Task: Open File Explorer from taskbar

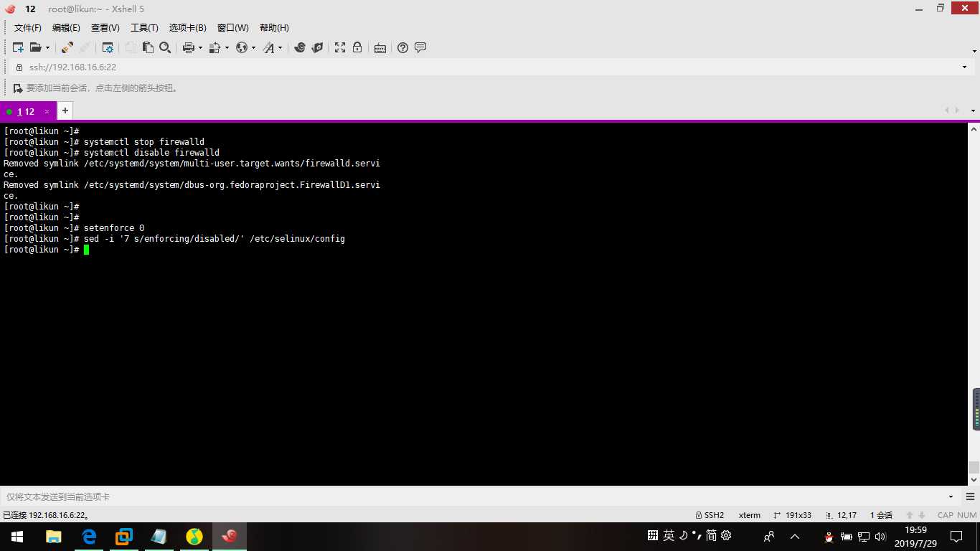Action: [x=53, y=537]
